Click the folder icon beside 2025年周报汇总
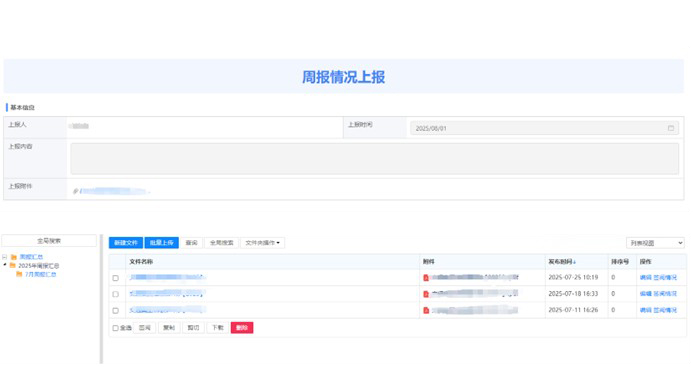Image resolution: width=693 pixels, height=378 pixels. pos(13,265)
